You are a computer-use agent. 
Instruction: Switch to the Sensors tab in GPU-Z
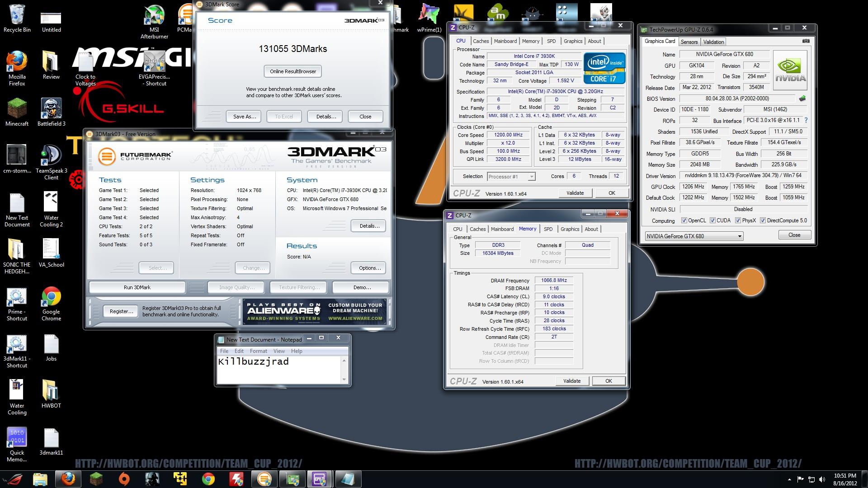[689, 42]
